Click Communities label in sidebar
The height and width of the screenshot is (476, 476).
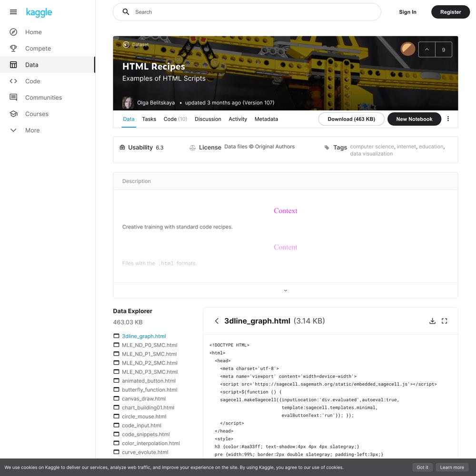point(43,98)
